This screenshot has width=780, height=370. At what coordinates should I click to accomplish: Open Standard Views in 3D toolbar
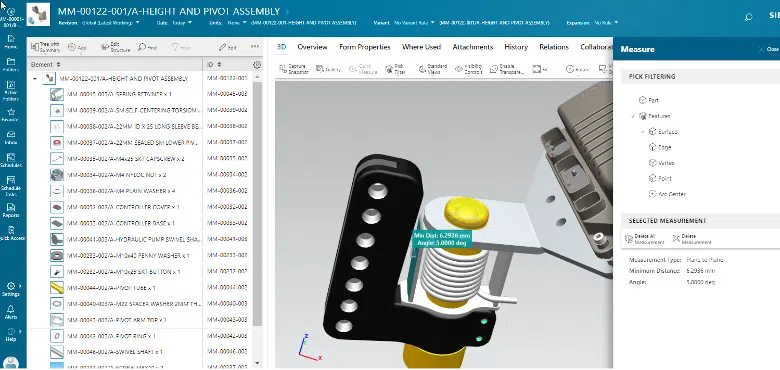coord(433,69)
